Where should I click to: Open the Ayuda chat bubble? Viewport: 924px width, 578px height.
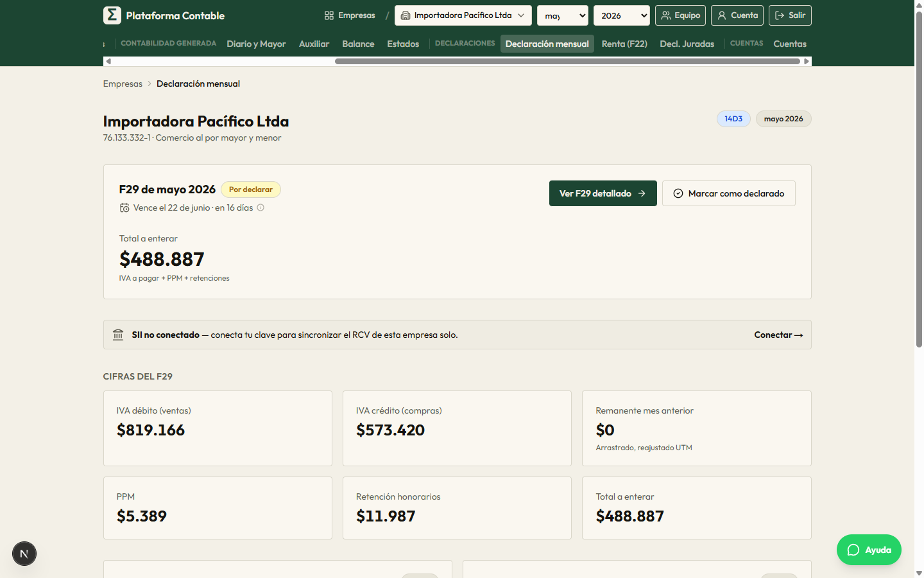[x=869, y=550]
